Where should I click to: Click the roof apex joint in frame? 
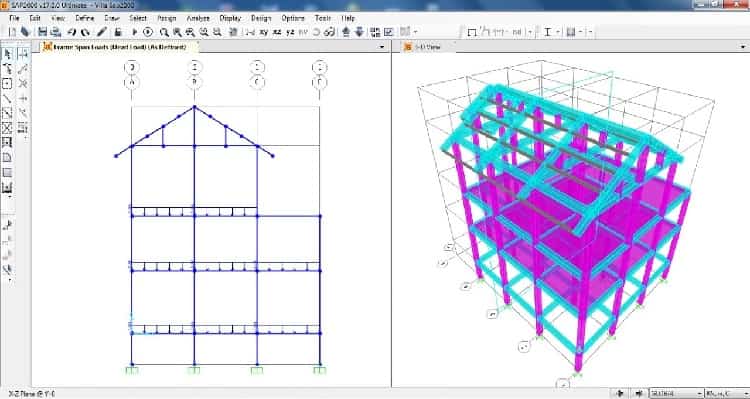pyautogui.click(x=194, y=107)
